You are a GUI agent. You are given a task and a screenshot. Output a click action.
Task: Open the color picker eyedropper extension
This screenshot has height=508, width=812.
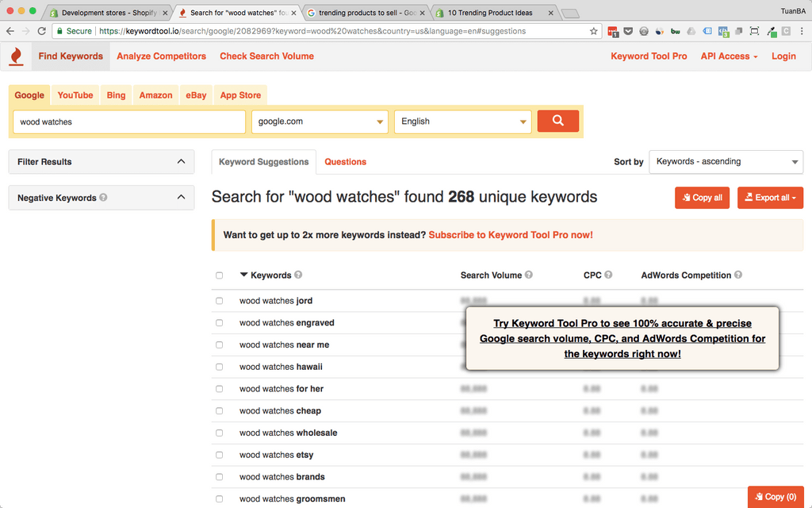[x=771, y=32]
